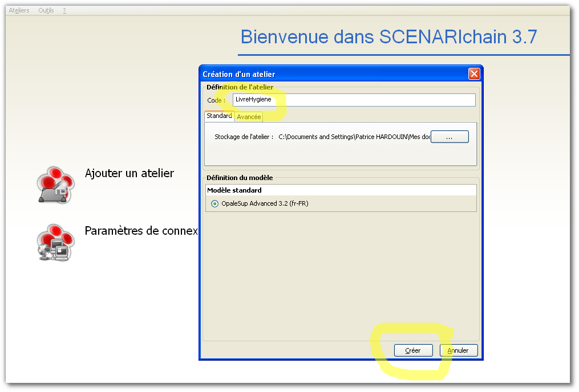Switch to the Avancée tab
The width and height of the screenshot is (579, 392).
point(249,117)
